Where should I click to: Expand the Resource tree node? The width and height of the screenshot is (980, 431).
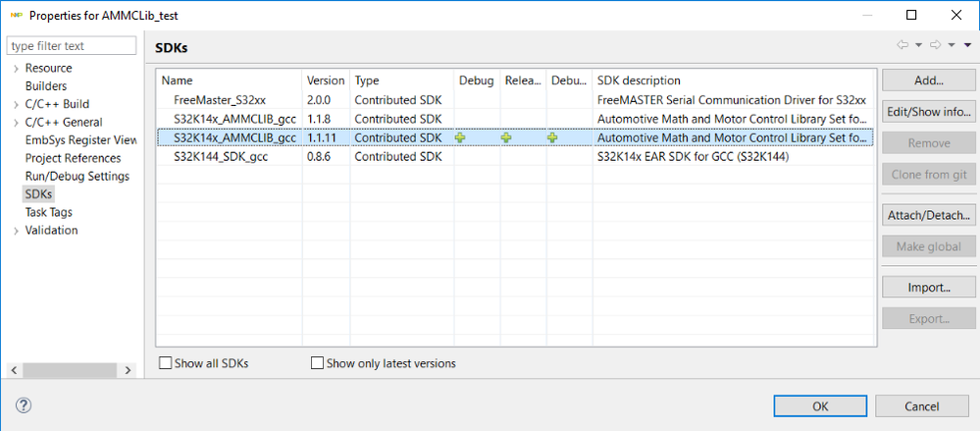coord(16,69)
